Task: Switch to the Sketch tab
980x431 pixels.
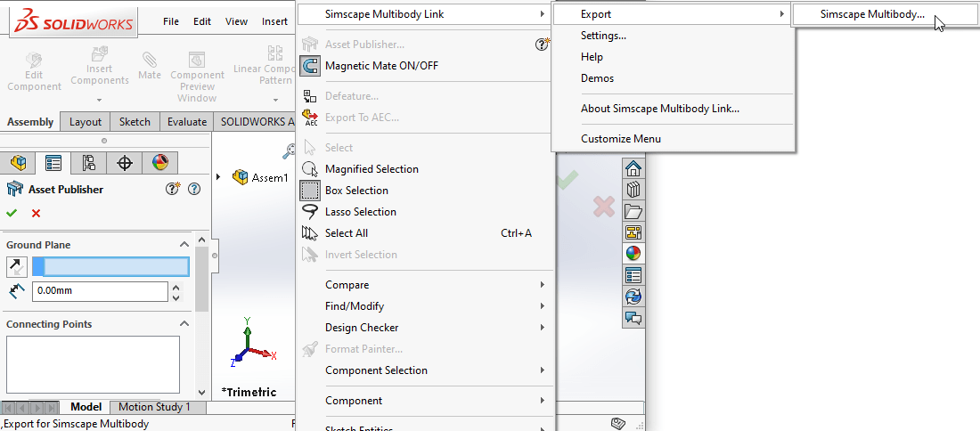Action: click(x=135, y=122)
